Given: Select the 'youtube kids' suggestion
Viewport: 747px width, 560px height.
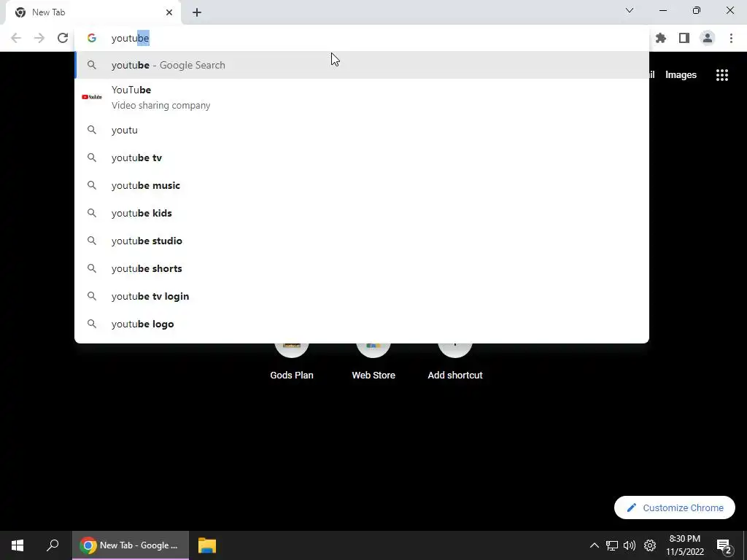Looking at the screenshot, I should [362, 213].
